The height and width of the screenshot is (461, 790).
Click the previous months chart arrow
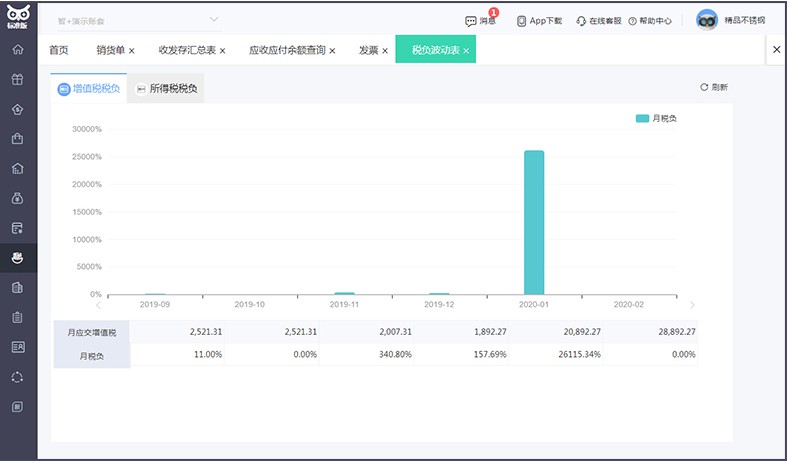(98, 305)
